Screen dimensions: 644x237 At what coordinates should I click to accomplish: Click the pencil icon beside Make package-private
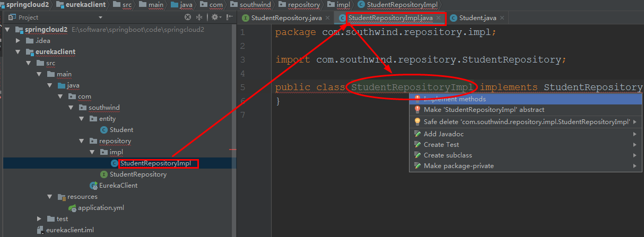tap(417, 166)
